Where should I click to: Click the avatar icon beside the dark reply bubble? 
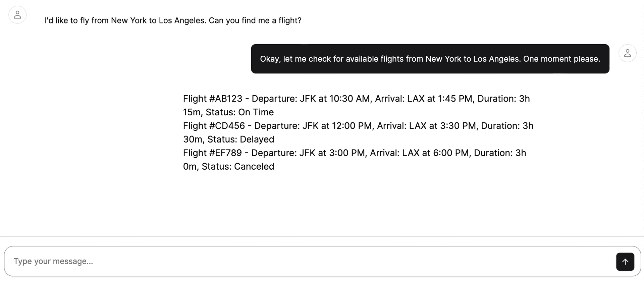[628, 53]
